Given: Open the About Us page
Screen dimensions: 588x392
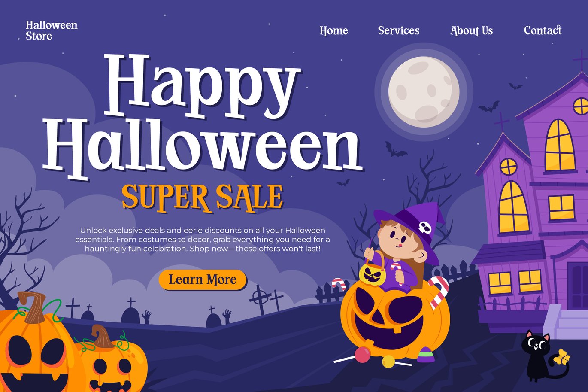Looking at the screenshot, I should click(471, 30).
